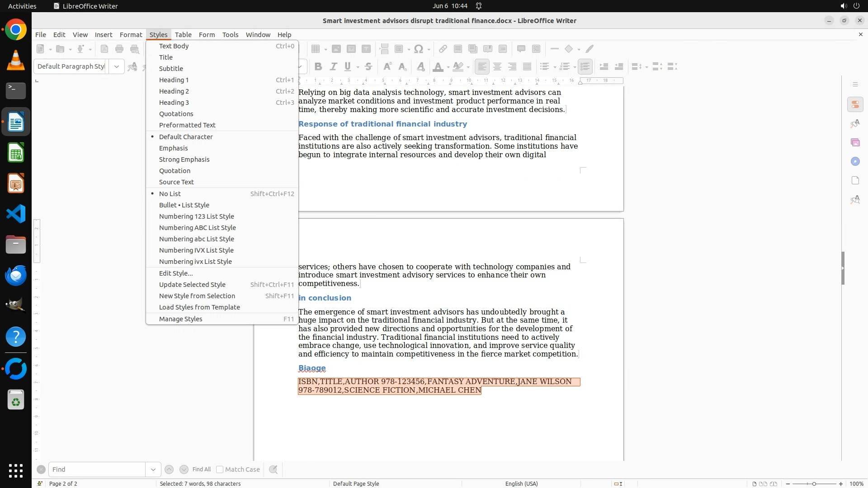This screenshot has height=488, width=868.
Task: Launch Thunderbird from the dock
Action: [x=16, y=275]
